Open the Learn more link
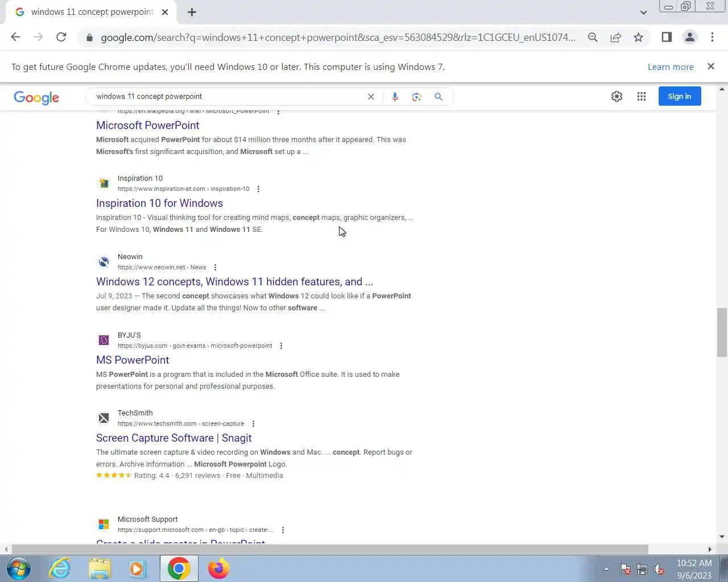 (671, 66)
